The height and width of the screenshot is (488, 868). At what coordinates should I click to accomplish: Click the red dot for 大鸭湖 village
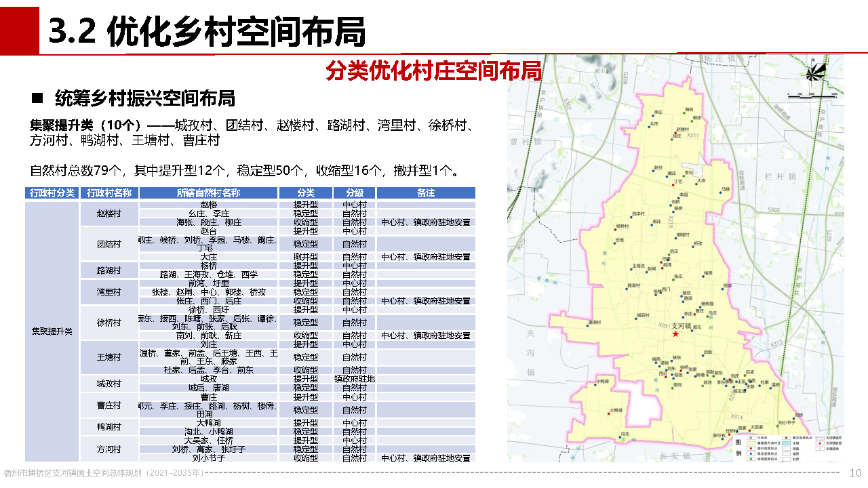(x=610, y=413)
